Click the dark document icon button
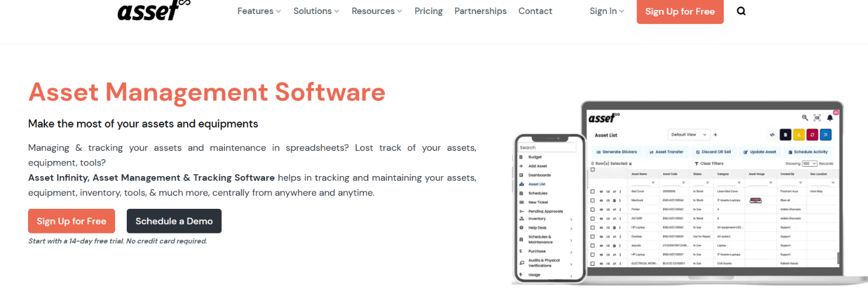The width and height of the screenshot is (868, 303). click(x=786, y=135)
